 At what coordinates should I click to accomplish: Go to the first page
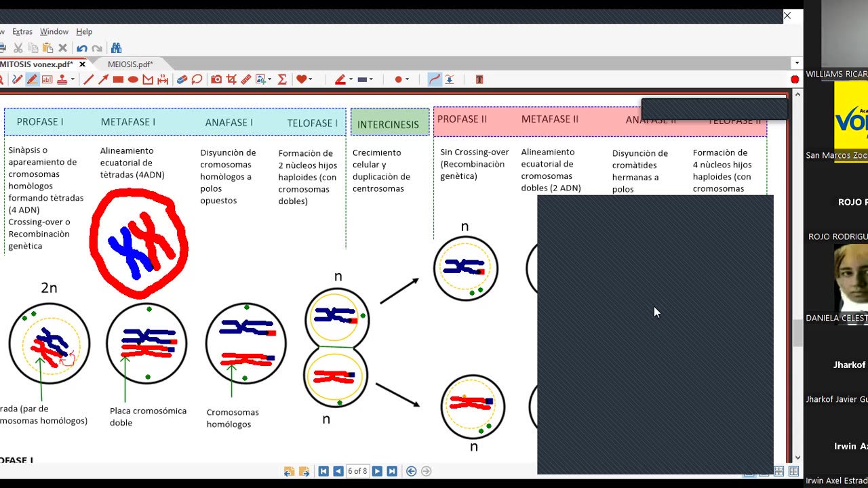(x=323, y=471)
